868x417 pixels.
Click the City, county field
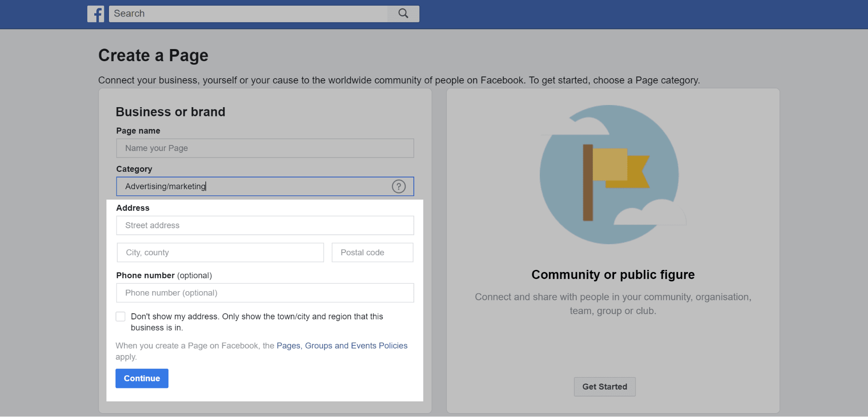[220, 253]
